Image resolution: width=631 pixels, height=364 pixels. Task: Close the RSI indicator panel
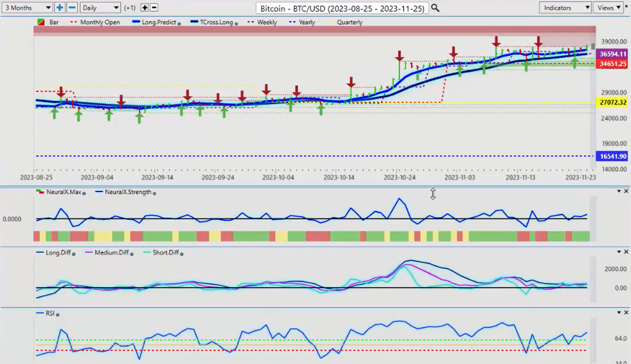point(626,313)
